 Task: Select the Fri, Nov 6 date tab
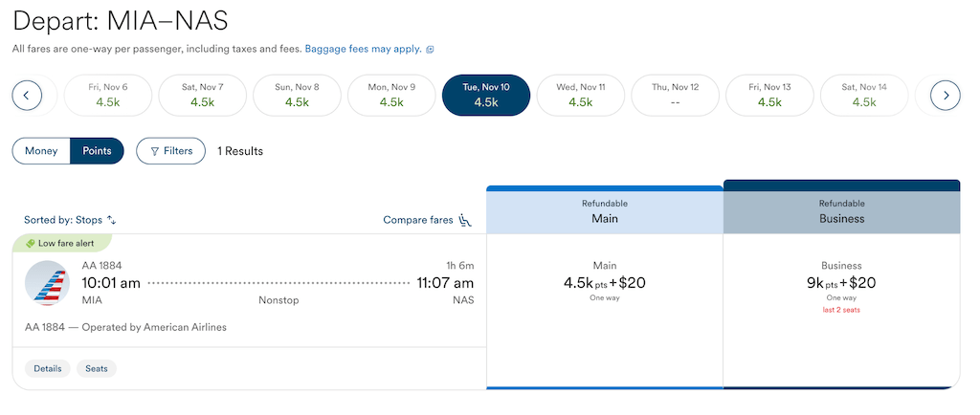tap(108, 96)
